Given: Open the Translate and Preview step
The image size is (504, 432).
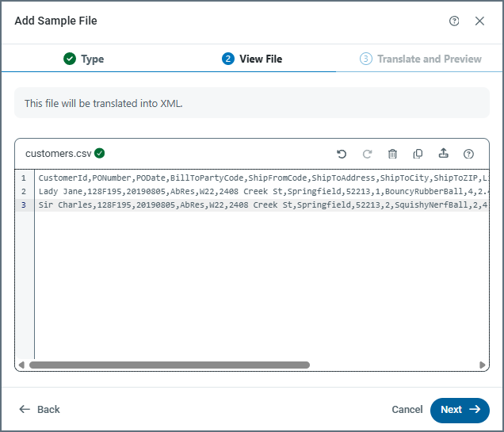Looking at the screenshot, I should [420, 59].
